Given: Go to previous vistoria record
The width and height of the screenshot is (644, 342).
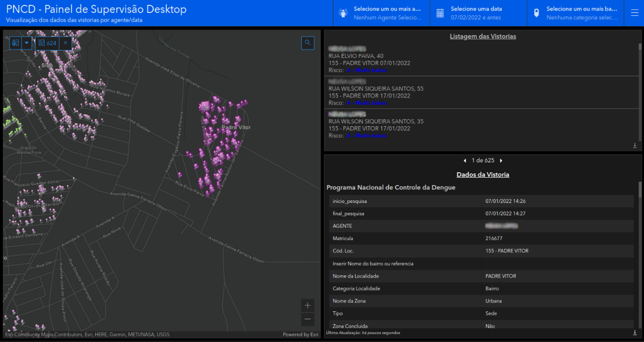Looking at the screenshot, I should point(465,161).
